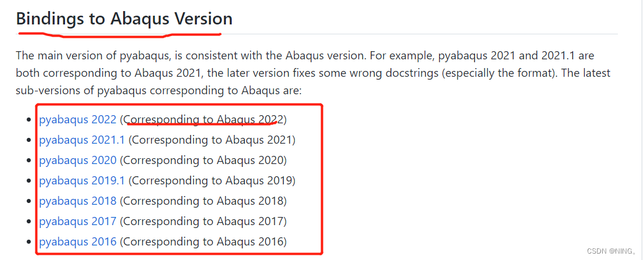
Task: Click the text Corresponding to Abaqus 2017
Action: click(x=203, y=222)
